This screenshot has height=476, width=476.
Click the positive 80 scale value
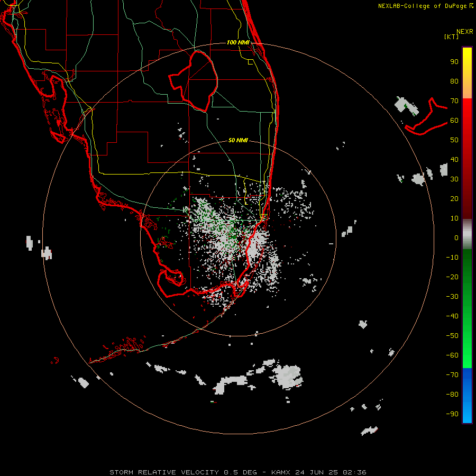[x=454, y=81]
